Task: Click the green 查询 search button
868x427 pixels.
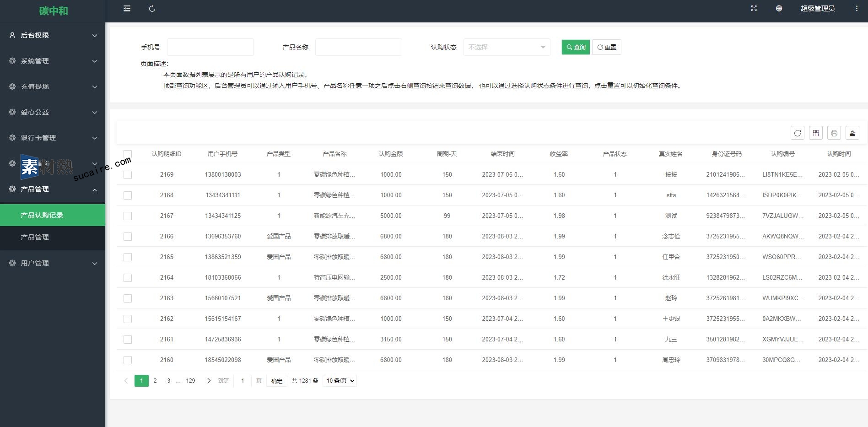Action: point(576,47)
